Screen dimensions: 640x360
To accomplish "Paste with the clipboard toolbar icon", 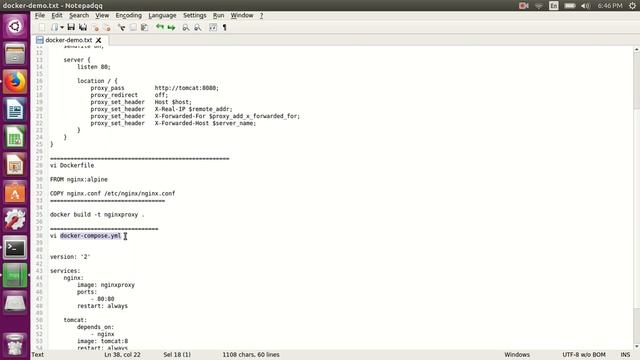I will tap(144, 27).
